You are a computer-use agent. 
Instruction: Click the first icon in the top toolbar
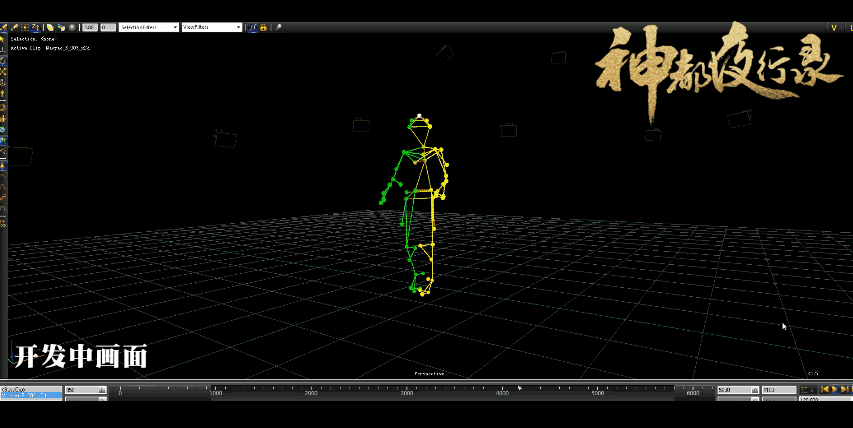[x=4, y=27]
